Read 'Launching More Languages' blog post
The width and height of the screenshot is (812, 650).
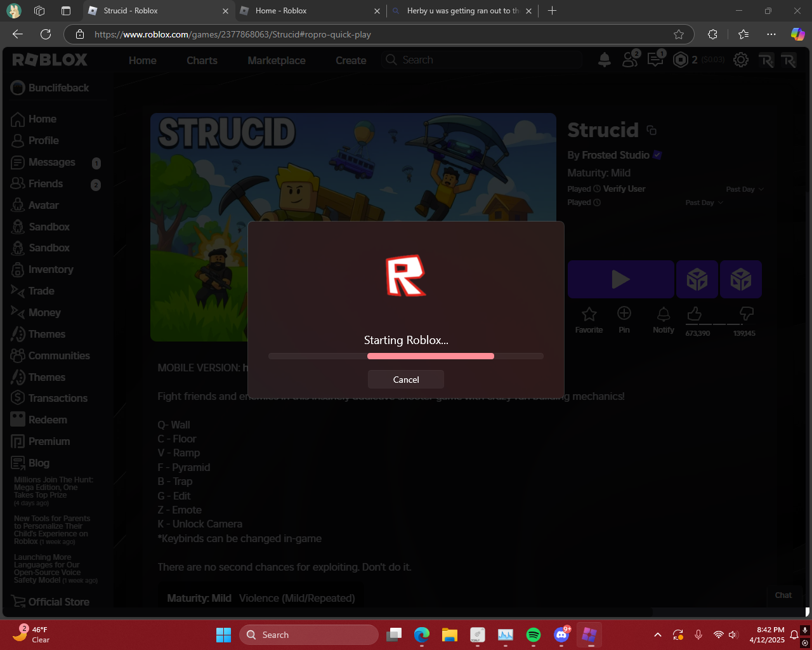tap(56, 569)
